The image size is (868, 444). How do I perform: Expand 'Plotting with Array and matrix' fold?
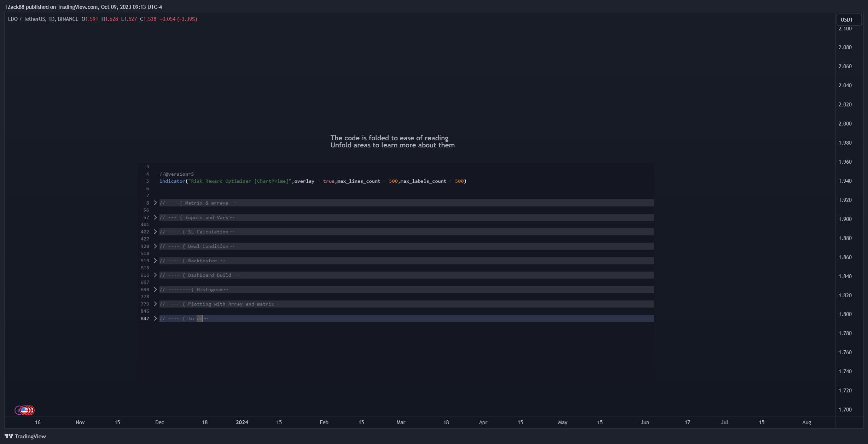pos(155,304)
